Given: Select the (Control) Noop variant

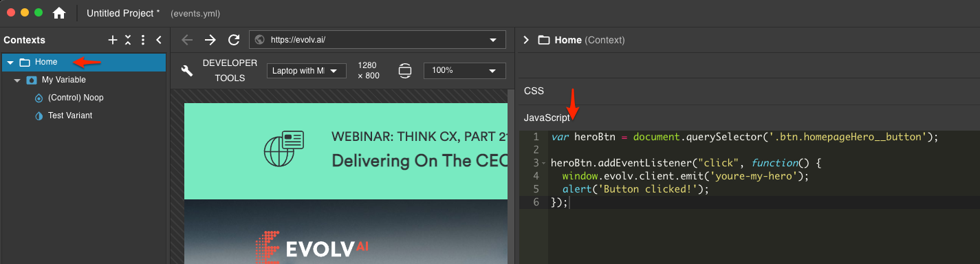Looking at the screenshot, I should click(x=76, y=98).
